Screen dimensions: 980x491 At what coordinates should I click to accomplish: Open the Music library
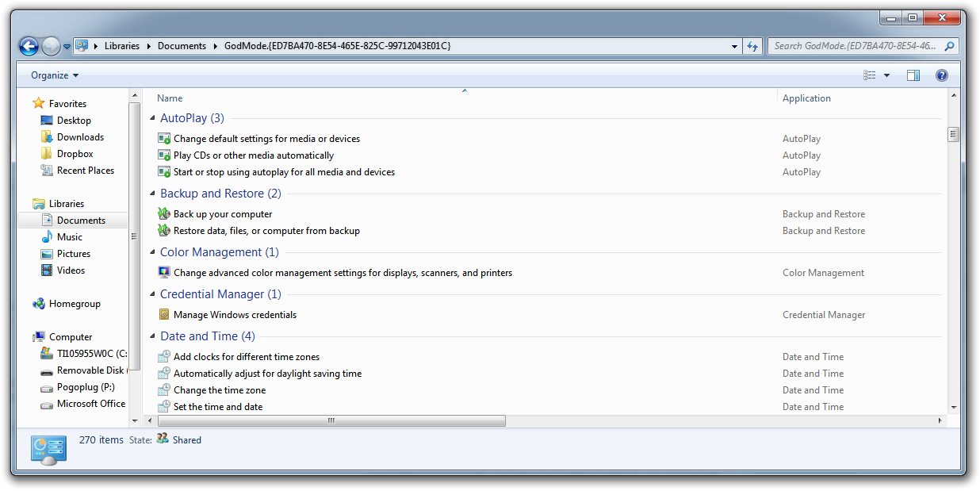tap(69, 237)
